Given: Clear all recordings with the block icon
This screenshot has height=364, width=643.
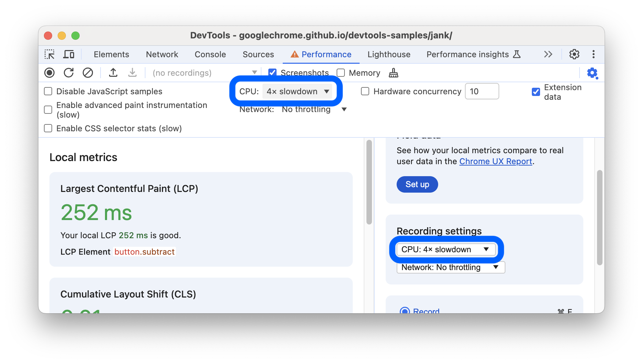Looking at the screenshot, I should [x=88, y=73].
